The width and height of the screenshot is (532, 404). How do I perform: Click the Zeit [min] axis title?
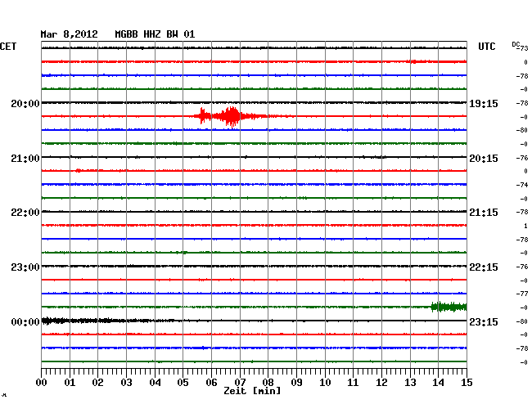click(x=252, y=391)
